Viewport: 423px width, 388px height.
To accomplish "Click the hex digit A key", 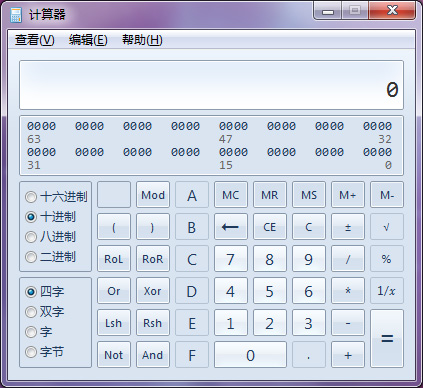I will click(x=192, y=195).
